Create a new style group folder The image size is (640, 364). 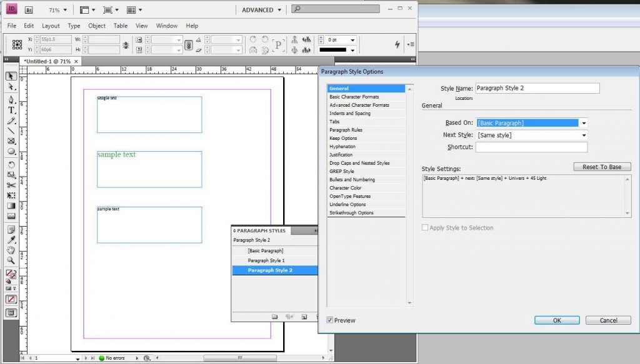pos(275,317)
